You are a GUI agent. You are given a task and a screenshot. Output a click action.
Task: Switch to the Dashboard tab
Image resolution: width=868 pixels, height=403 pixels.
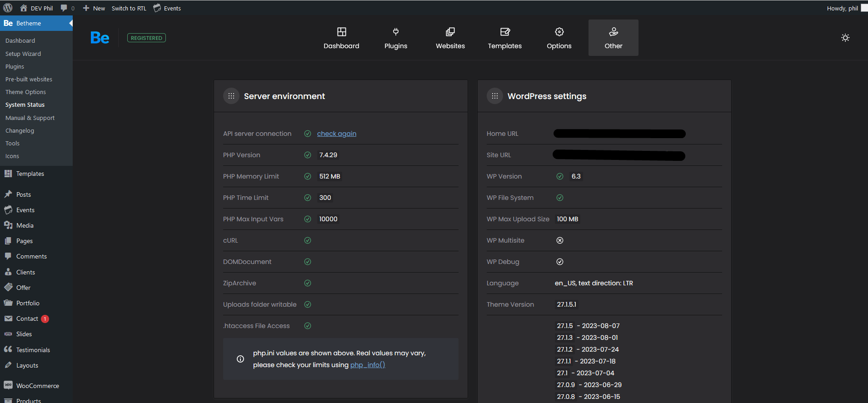point(341,38)
